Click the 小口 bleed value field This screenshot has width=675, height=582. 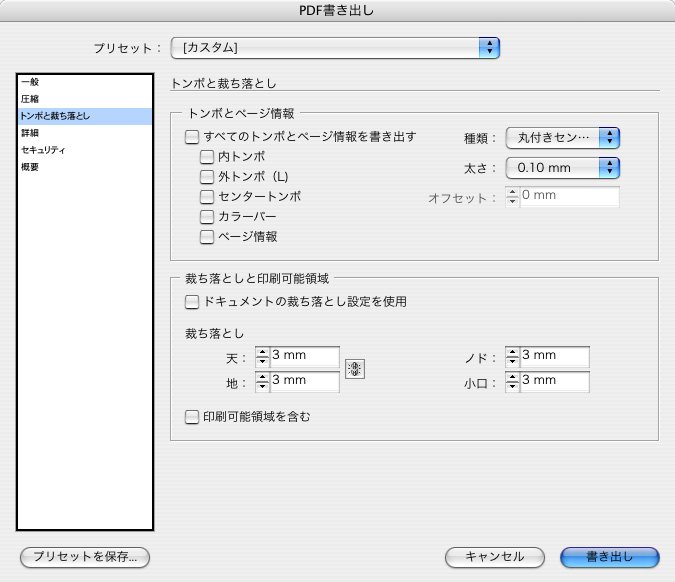(554, 381)
